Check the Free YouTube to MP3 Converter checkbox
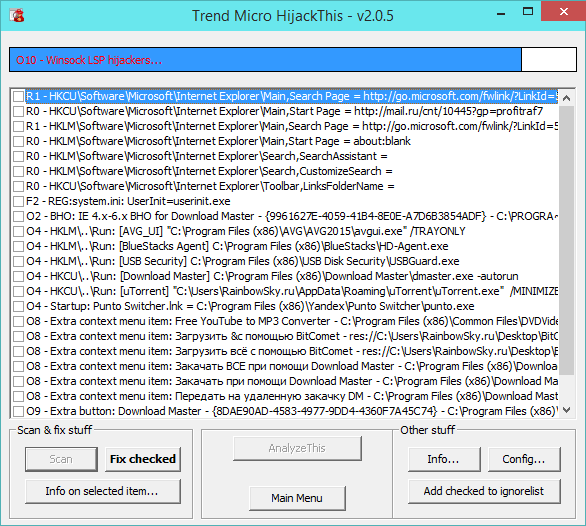Viewport: 586px width, 526px height. tap(18, 321)
